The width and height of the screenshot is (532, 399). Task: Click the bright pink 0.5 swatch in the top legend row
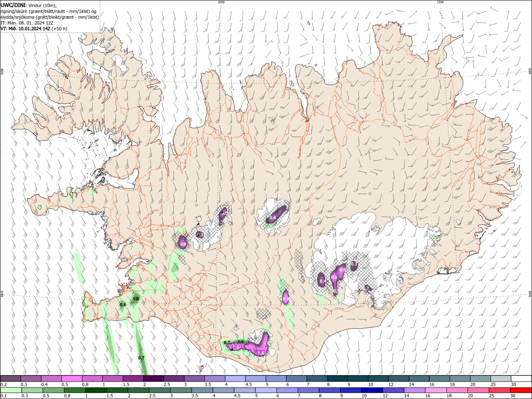point(71,379)
